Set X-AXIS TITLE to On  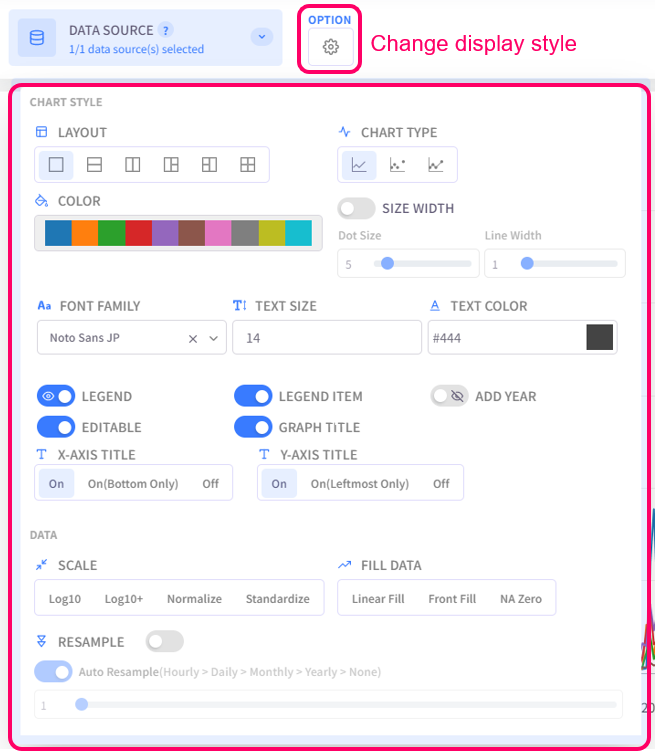pos(56,483)
